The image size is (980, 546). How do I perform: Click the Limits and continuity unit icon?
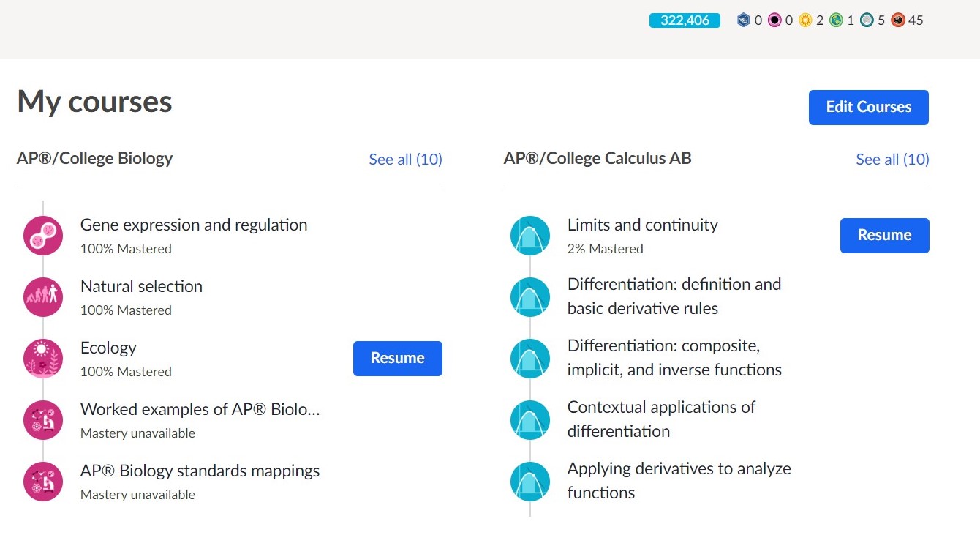(x=529, y=236)
